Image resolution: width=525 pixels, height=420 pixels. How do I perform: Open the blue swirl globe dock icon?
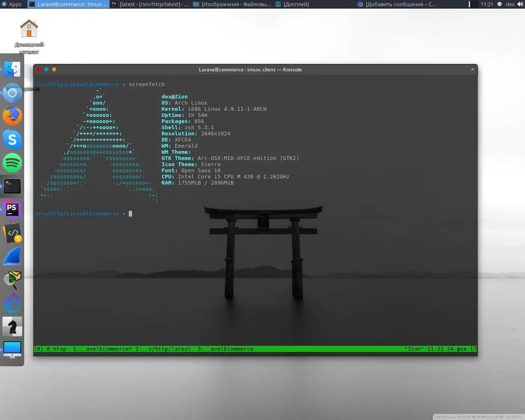(12, 304)
